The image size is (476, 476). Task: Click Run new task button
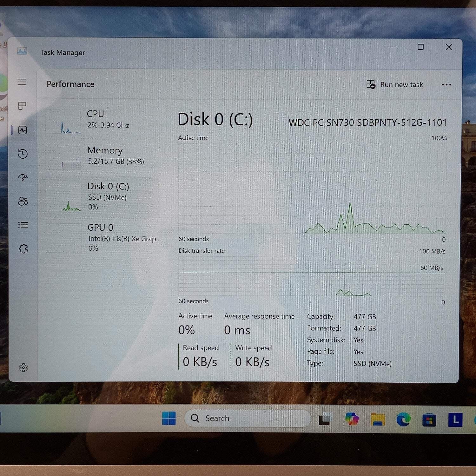pyautogui.click(x=394, y=84)
